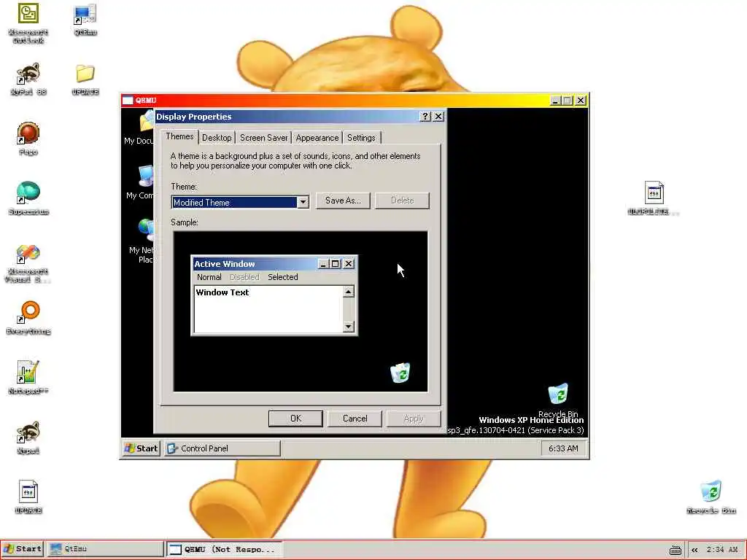Close the QEMU window
This screenshot has width=747, height=560.
point(580,101)
